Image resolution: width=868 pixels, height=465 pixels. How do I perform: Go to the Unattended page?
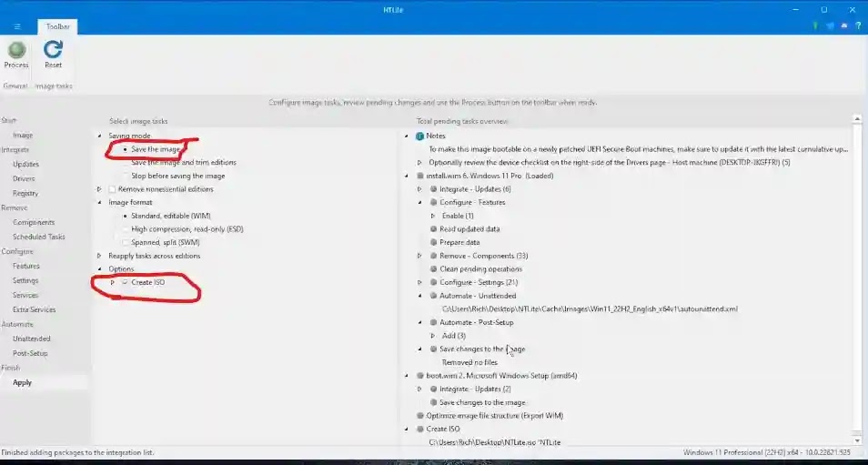click(x=32, y=339)
